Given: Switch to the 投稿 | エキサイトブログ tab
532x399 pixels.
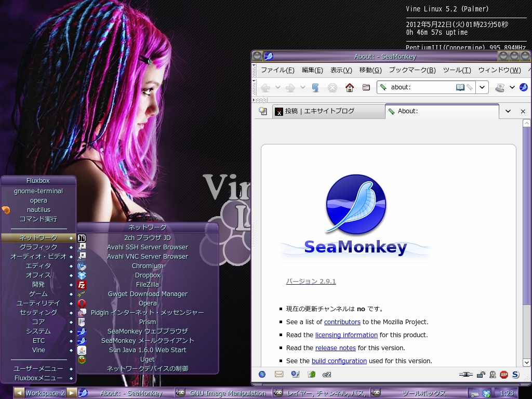Looking at the screenshot, I should click(x=328, y=111).
